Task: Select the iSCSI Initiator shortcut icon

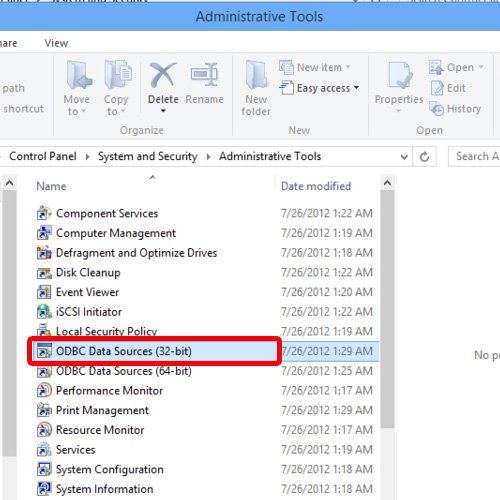Action: [x=44, y=312]
